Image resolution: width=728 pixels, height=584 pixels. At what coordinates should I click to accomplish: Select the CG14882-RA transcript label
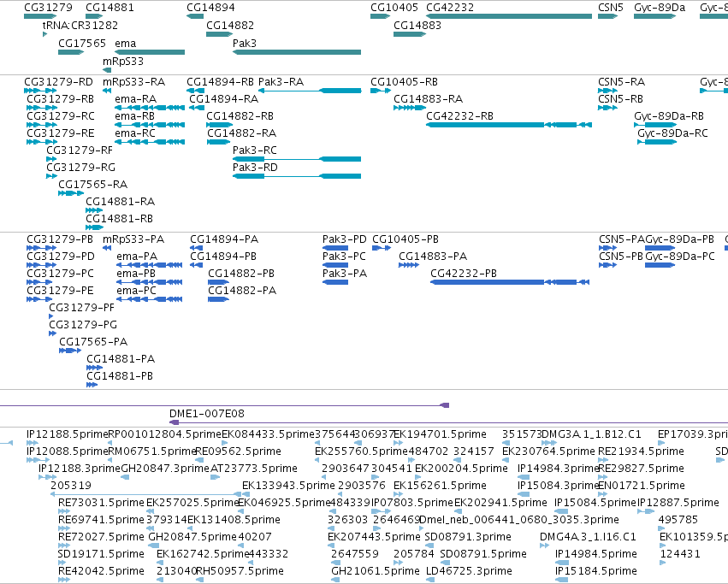(x=242, y=133)
